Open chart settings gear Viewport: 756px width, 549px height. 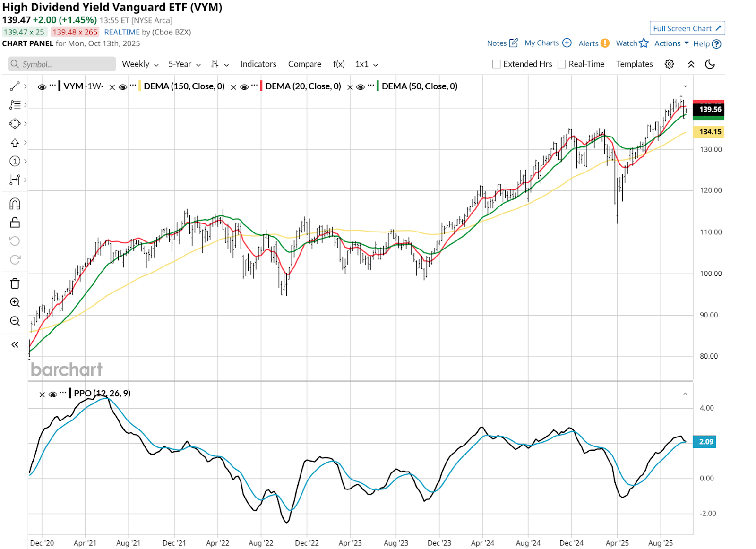click(x=669, y=64)
